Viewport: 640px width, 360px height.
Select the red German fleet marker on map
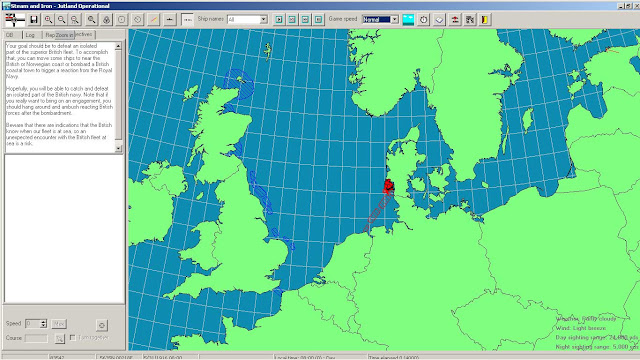(x=388, y=186)
